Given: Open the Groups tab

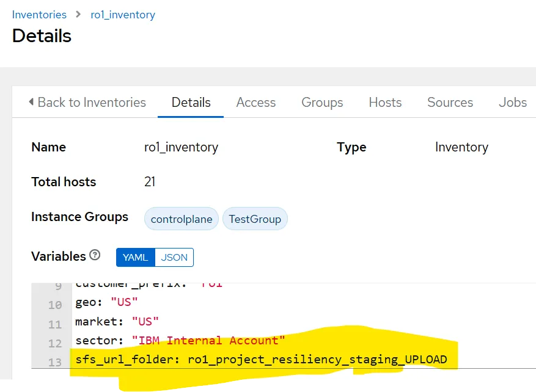Looking at the screenshot, I should [322, 102].
